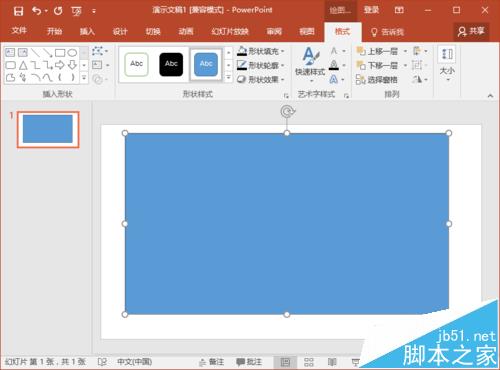Open the 形状轮廓 (Shape Outline) dropdown

[x=260, y=65]
